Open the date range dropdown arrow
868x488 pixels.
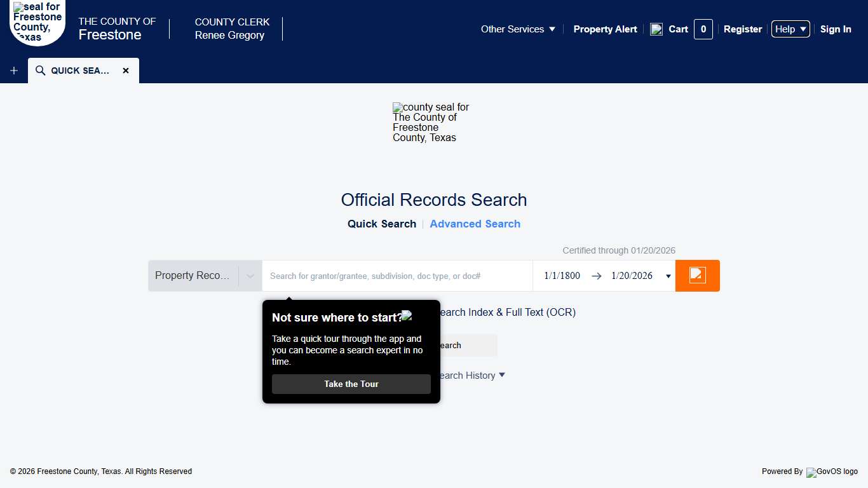point(668,276)
